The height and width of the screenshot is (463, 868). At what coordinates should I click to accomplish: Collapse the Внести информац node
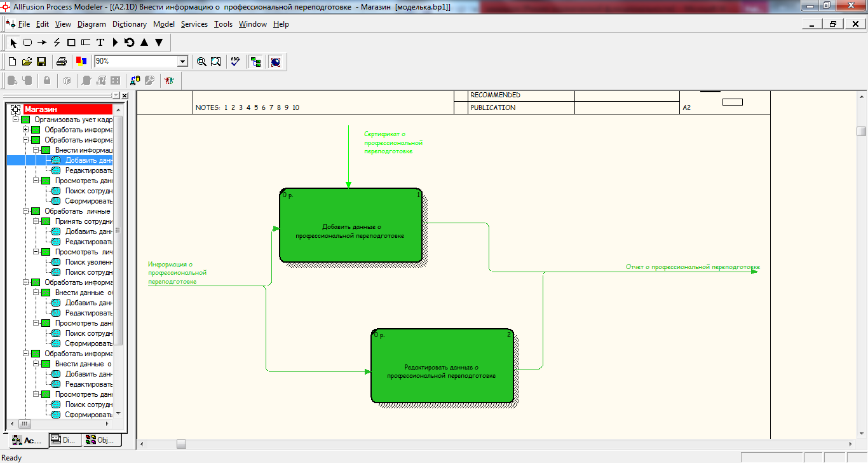point(36,150)
